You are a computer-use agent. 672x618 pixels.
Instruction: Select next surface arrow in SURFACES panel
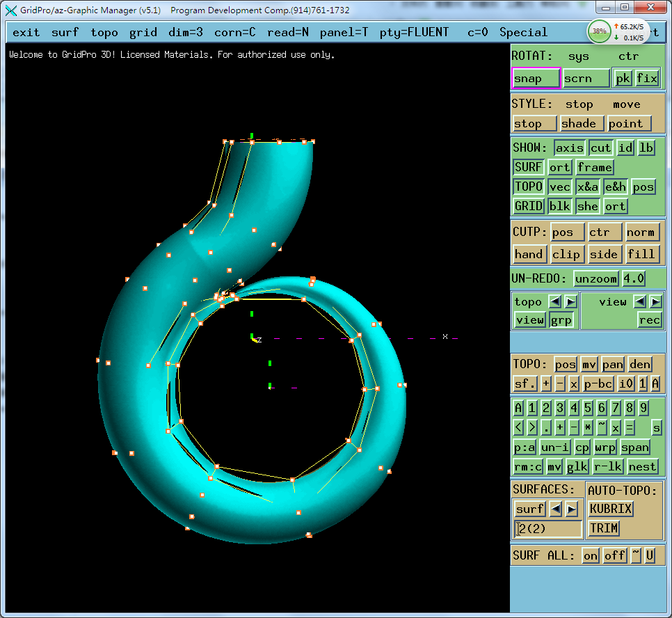coord(572,509)
